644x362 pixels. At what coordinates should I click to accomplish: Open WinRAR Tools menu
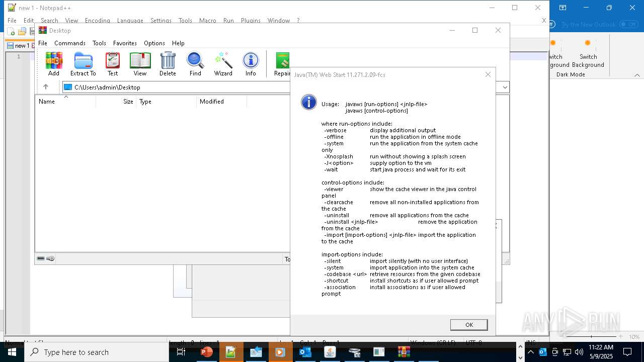[99, 43]
